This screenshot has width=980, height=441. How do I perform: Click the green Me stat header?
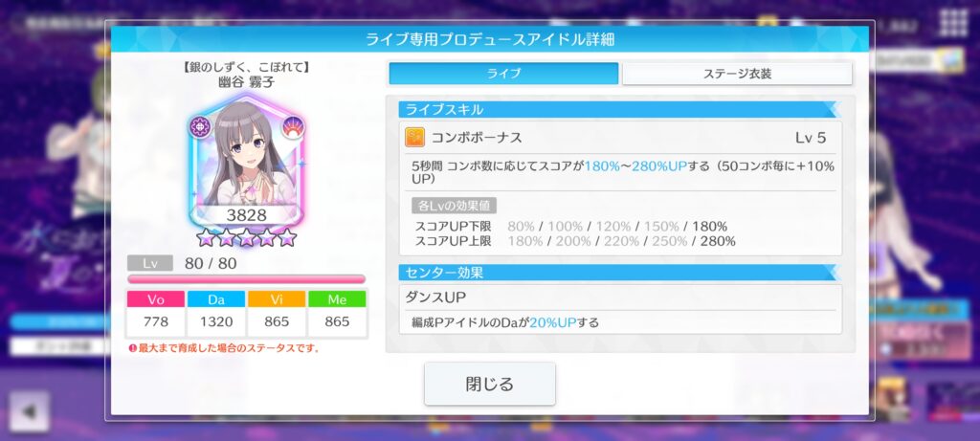coord(337,299)
